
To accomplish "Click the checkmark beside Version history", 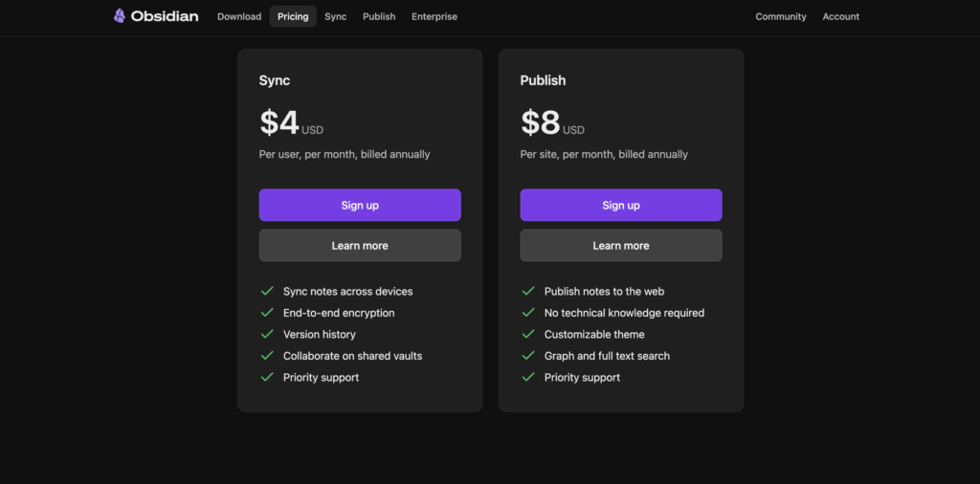I will click(268, 334).
